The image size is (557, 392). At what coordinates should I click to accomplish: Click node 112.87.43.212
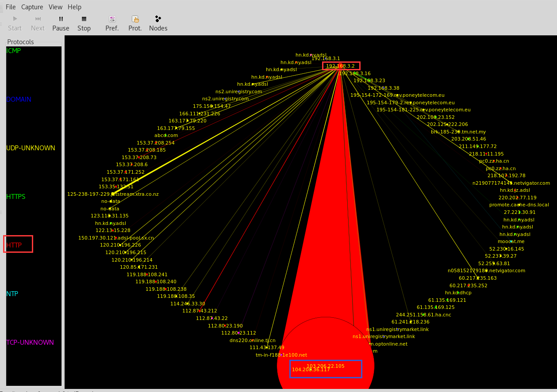(x=200, y=311)
